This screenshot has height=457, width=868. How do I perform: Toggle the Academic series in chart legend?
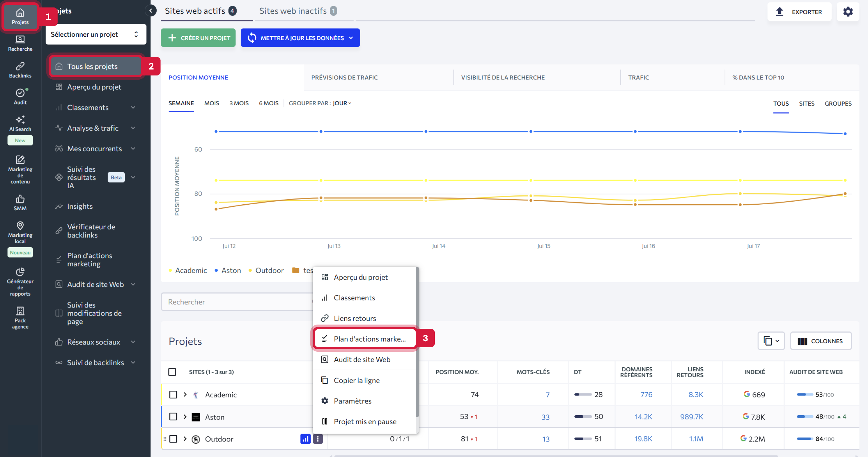[x=188, y=271]
